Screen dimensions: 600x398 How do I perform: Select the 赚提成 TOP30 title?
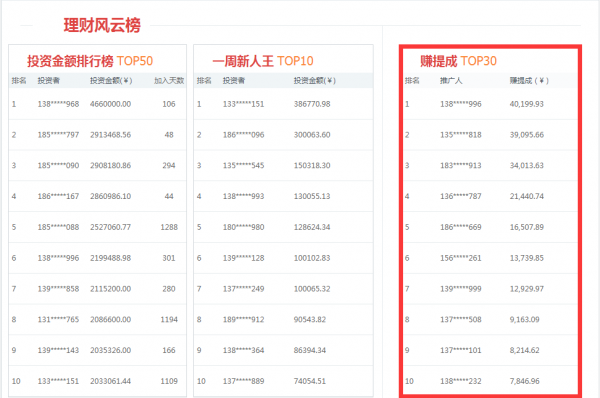pyautogui.click(x=458, y=61)
